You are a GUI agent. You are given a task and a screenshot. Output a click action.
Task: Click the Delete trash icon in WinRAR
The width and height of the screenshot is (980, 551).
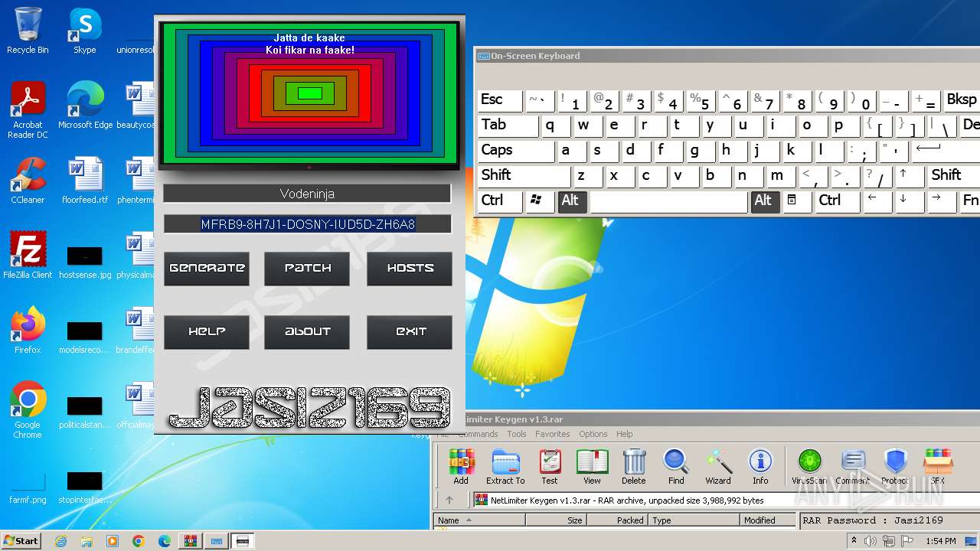pyautogui.click(x=634, y=467)
